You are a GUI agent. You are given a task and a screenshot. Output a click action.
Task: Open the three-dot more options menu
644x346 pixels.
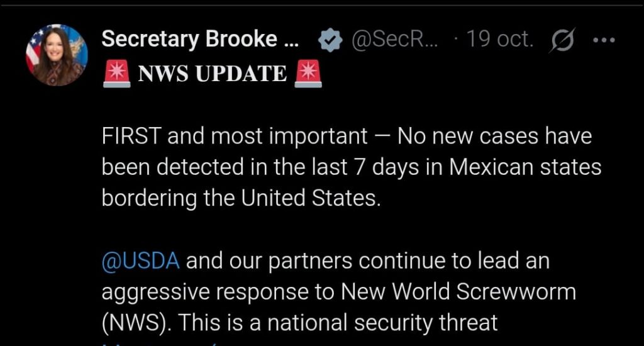tap(603, 41)
